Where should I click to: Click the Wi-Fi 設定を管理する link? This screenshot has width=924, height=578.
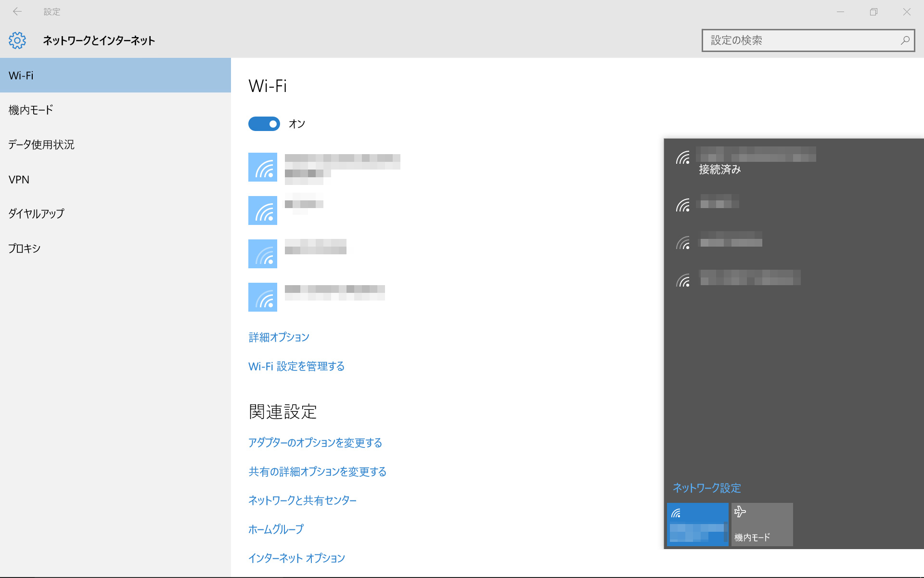pyautogui.click(x=296, y=366)
